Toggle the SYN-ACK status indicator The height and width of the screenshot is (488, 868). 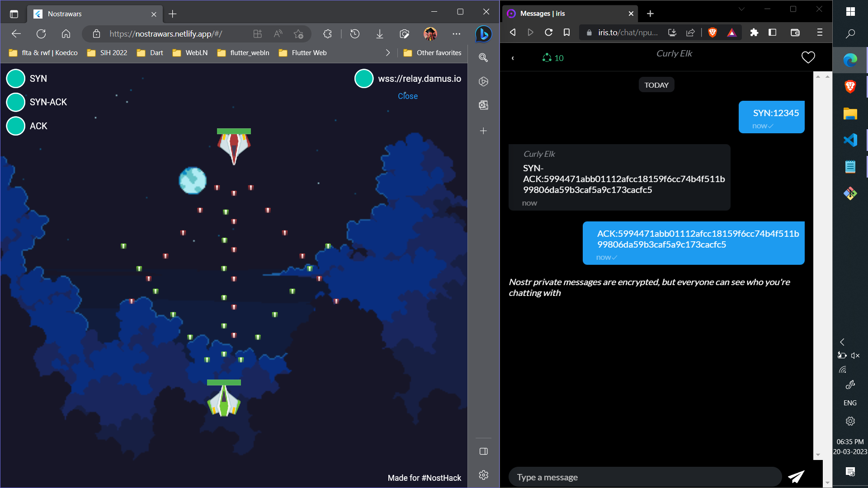(16, 102)
